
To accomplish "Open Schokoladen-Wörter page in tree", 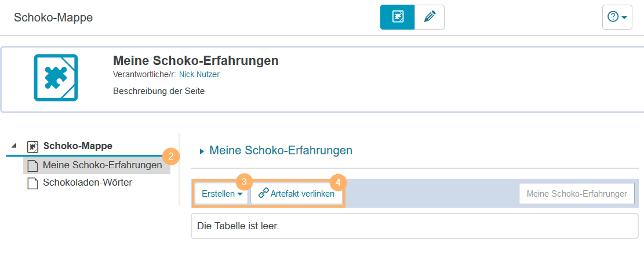I will pyautogui.click(x=88, y=183).
